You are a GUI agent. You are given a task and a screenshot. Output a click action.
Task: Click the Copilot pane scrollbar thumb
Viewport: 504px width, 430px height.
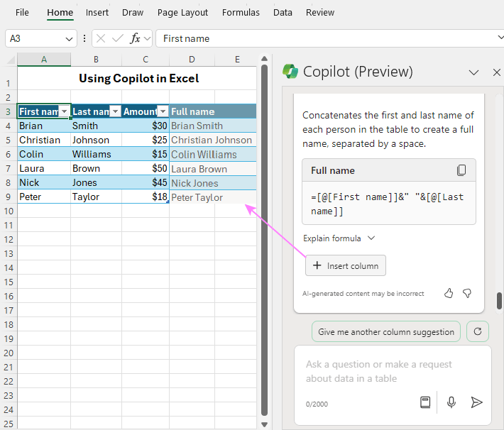[499, 301]
